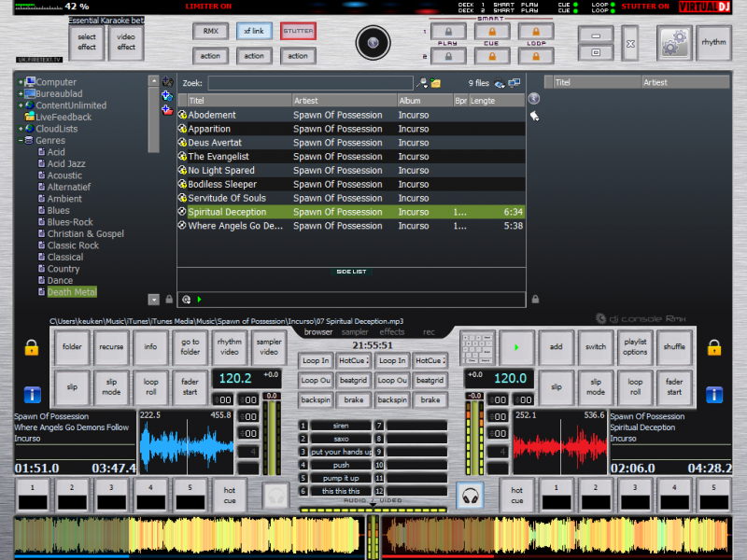
Task: Toggle right deck headphone cue
Action: click(x=471, y=497)
